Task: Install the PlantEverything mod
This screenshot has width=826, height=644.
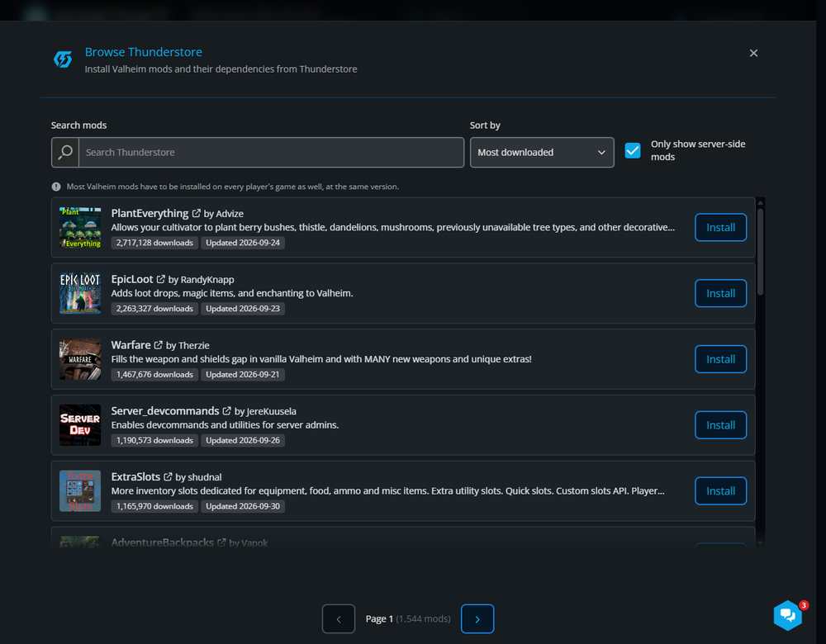Action: point(720,228)
